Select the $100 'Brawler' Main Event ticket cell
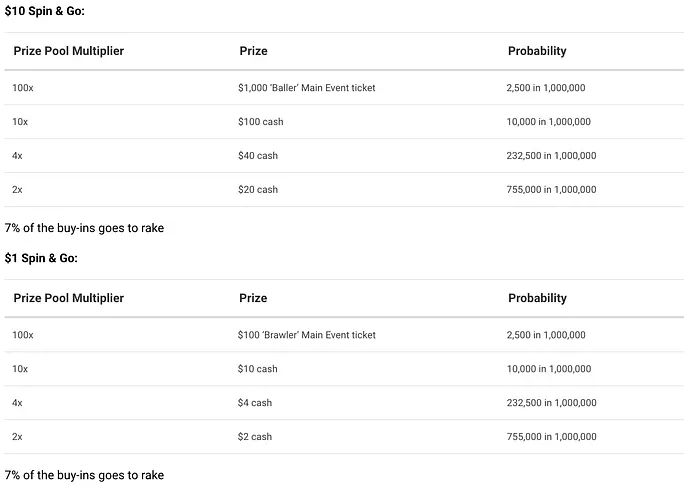700x495 pixels. coord(307,335)
